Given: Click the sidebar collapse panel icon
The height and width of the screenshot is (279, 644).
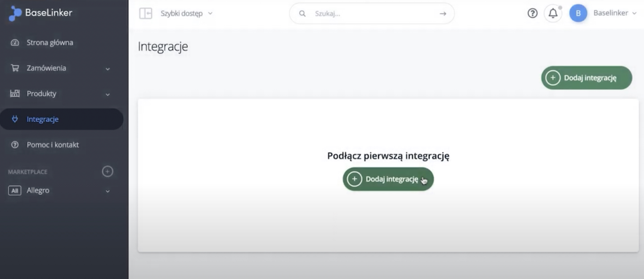Looking at the screenshot, I should [145, 13].
